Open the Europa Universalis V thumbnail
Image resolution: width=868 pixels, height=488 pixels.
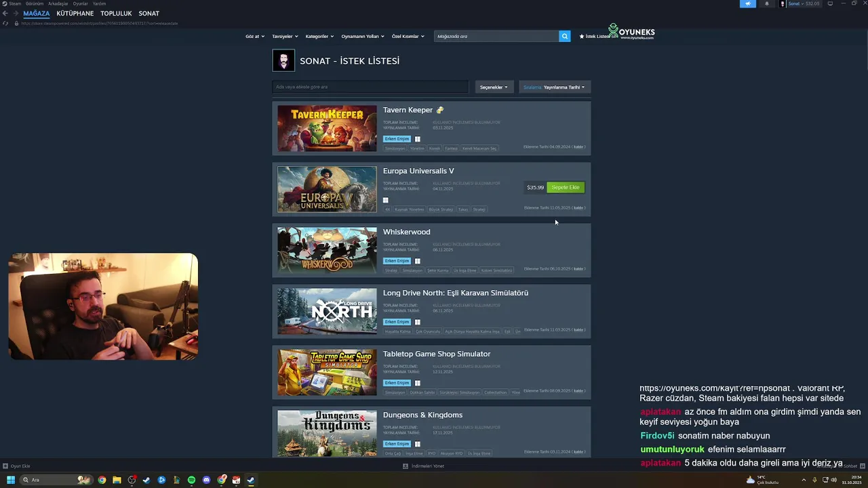point(327,189)
